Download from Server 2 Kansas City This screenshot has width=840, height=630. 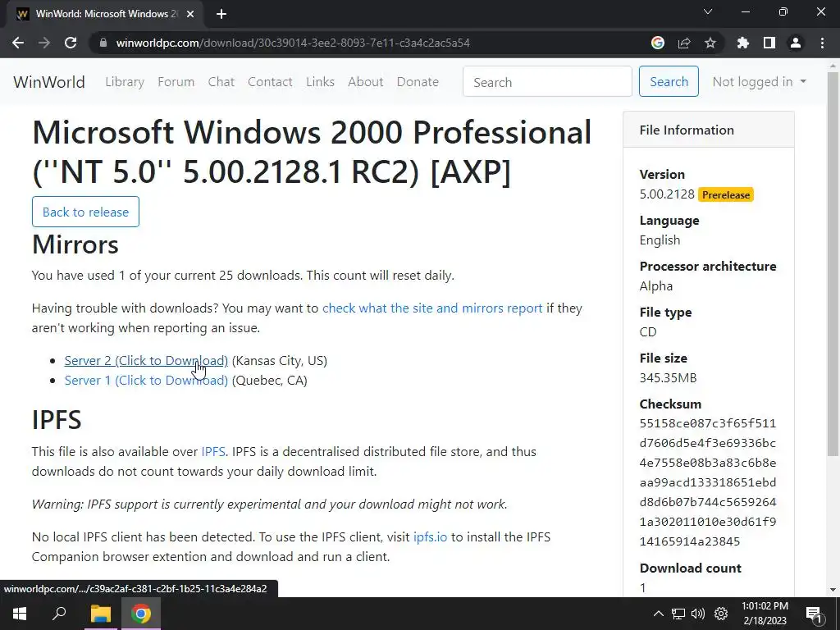(146, 361)
